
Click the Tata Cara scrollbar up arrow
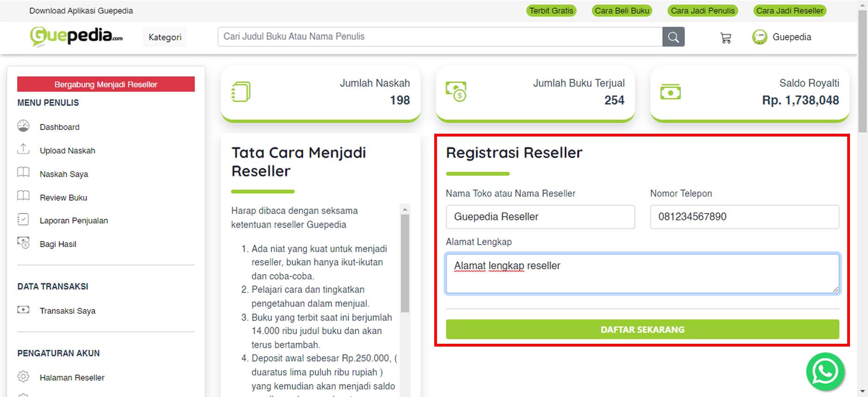point(405,209)
